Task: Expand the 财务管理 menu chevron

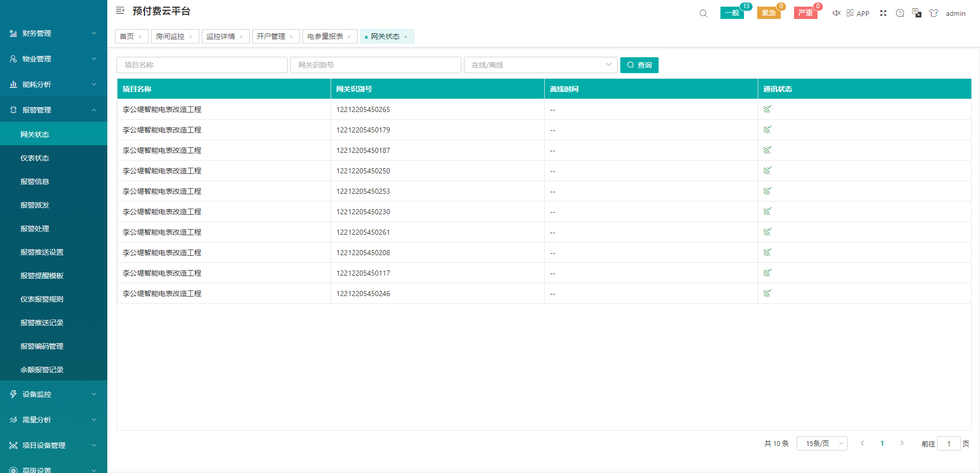Action: [94, 33]
